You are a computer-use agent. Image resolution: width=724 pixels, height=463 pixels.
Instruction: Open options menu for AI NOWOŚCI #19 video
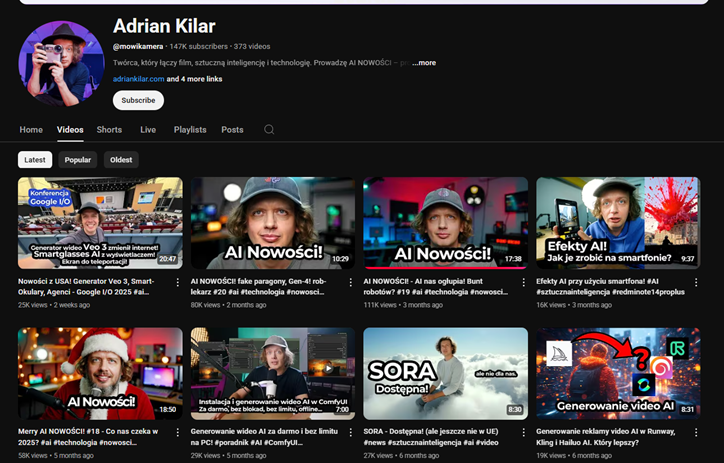click(x=523, y=282)
